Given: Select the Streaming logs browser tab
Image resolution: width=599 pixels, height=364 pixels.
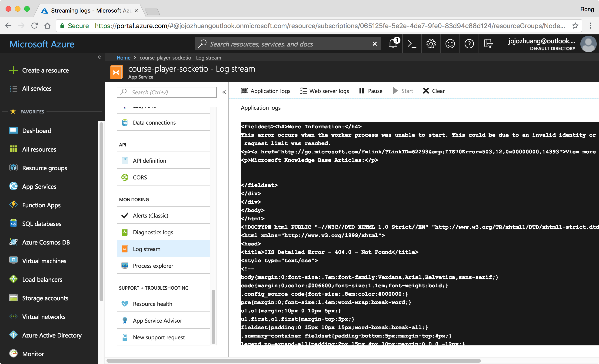Looking at the screenshot, I should tap(89, 10).
